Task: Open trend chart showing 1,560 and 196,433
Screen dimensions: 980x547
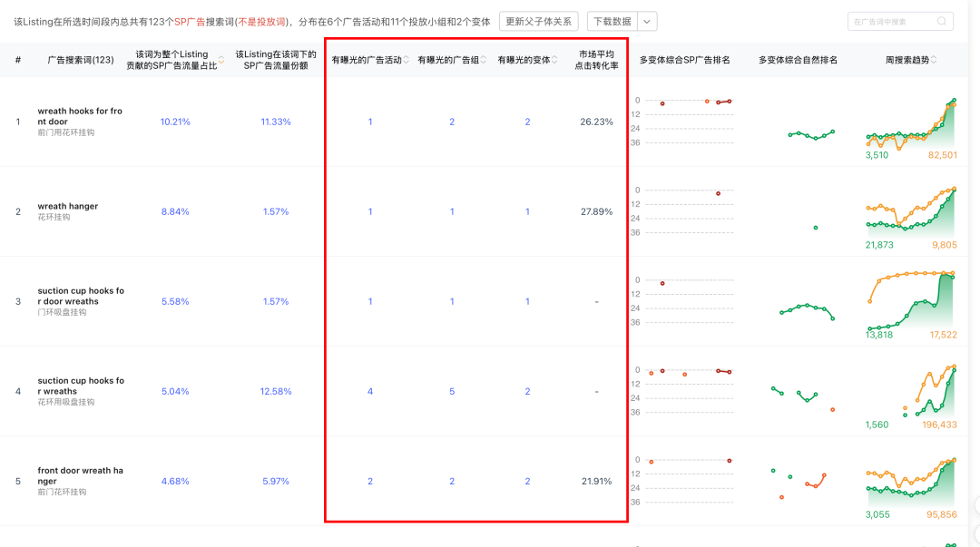Action: 911,396
